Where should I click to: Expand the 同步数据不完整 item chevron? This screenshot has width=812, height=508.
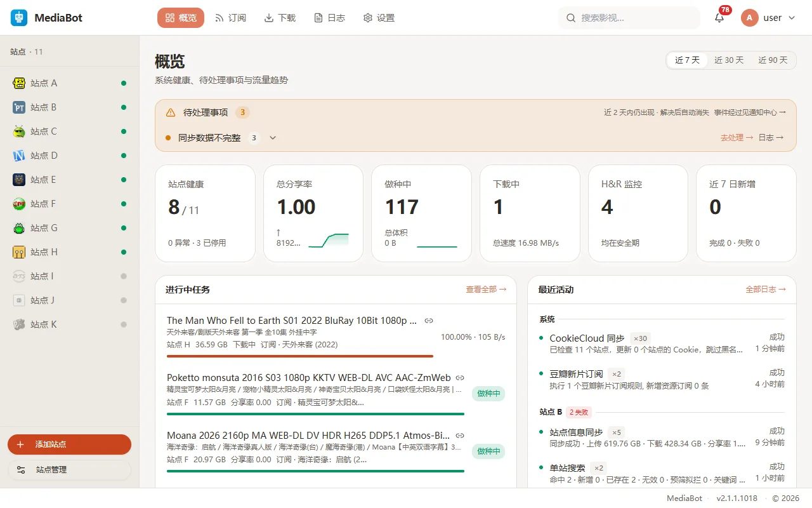(273, 138)
